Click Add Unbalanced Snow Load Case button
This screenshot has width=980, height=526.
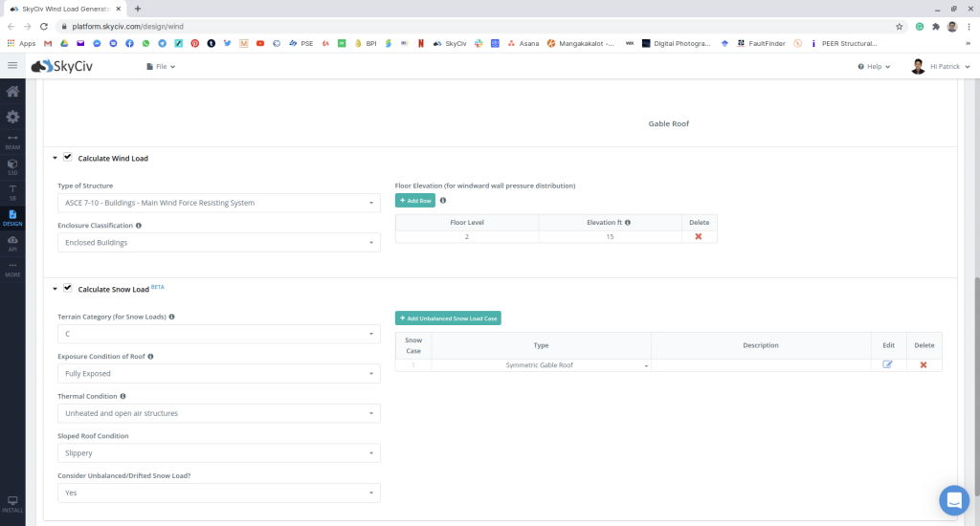pos(448,318)
